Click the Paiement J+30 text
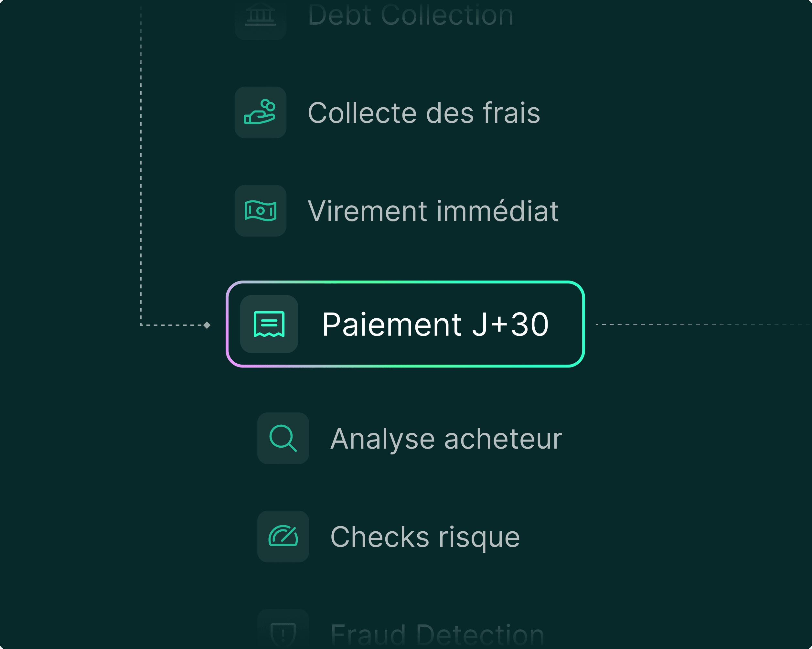 point(435,324)
